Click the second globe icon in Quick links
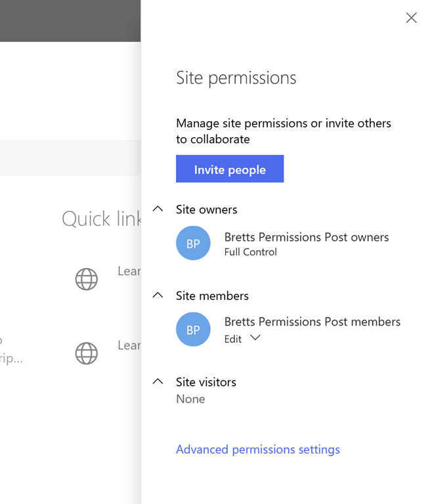 pyautogui.click(x=87, y=353)
